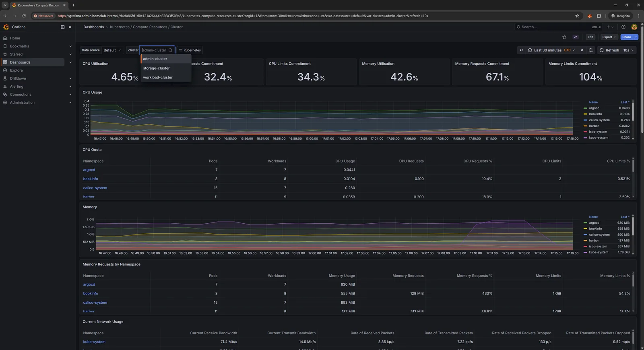644x350 pixels.
Task: Open the Data source default dropdown
Action: (112, 50)
